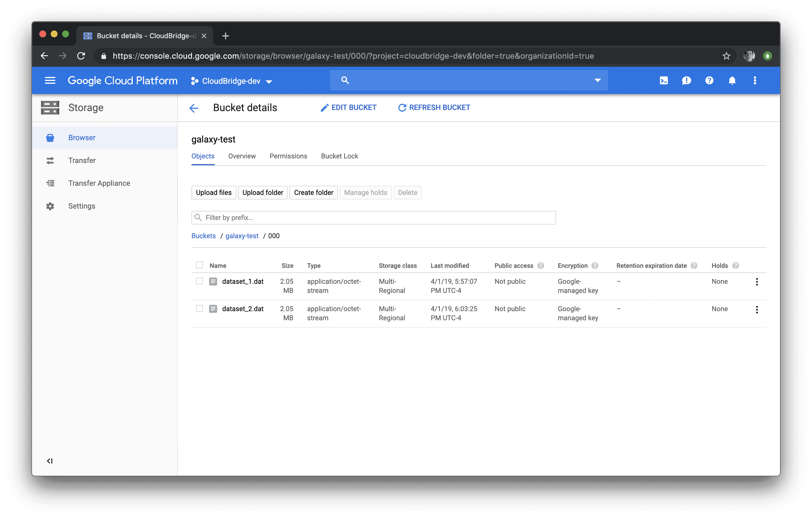Tick the dataset_2.dat checkbox
The image size is (812, 518).
199,309
